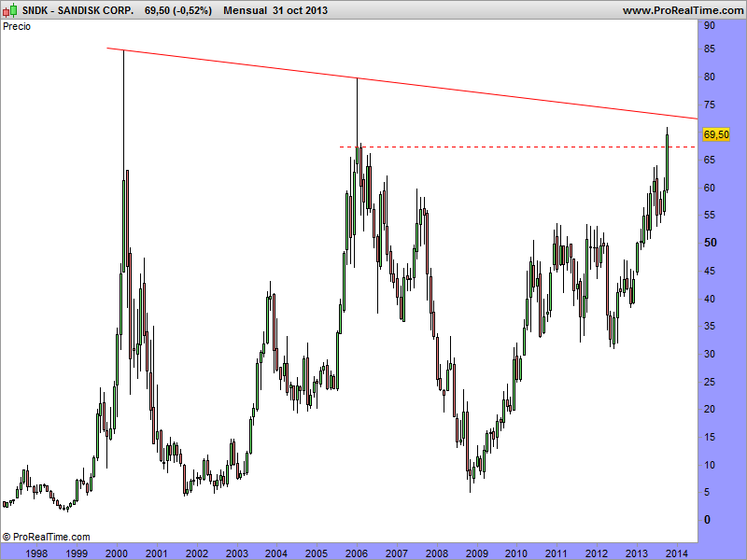Click the 2012 year on time axis
Image resolution: width=747 pixels, height=560 pixels.
click(x=597, y=553)
